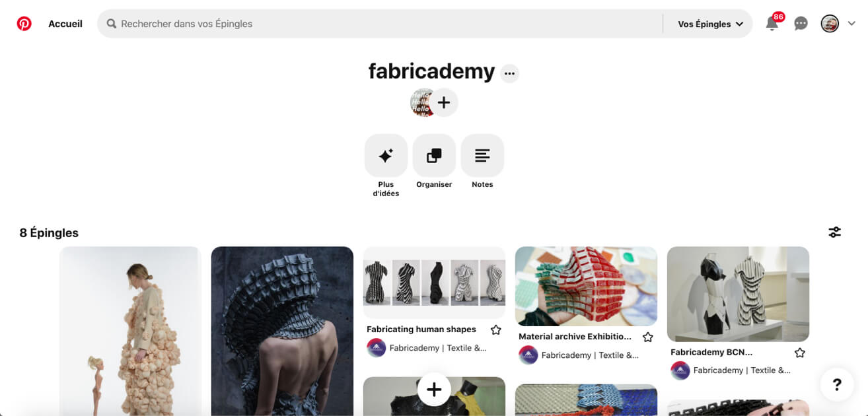Open the Organiser pins button
The width and height of the screenshot is (868, 416).
[434, 155]
